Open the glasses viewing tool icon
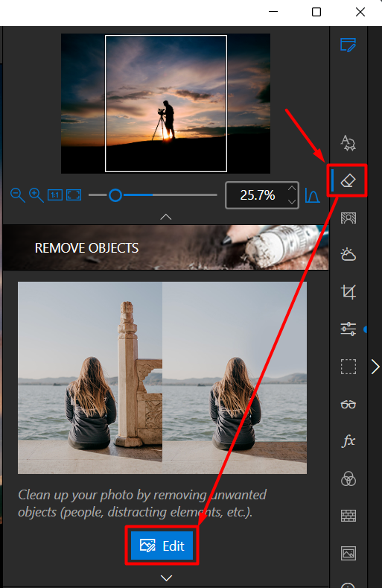The width and height of the screenshot is (382, 588). (x=348, y=404)
